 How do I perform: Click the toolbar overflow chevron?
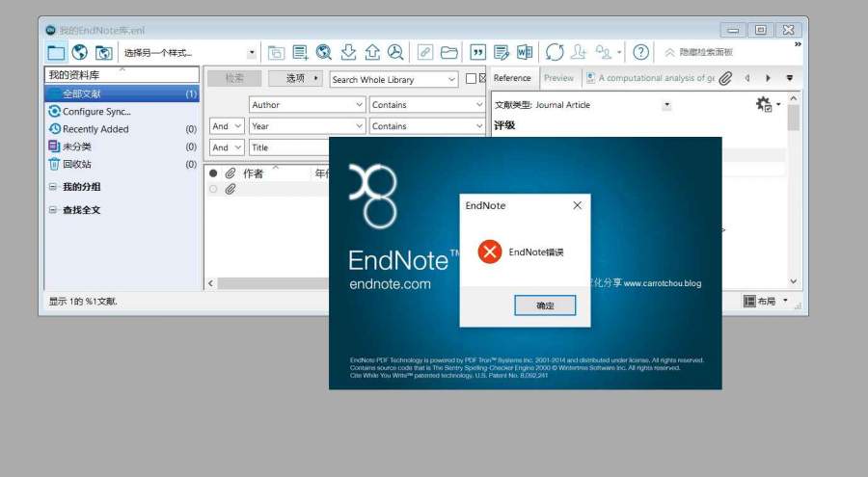click(x=798, y=44)
